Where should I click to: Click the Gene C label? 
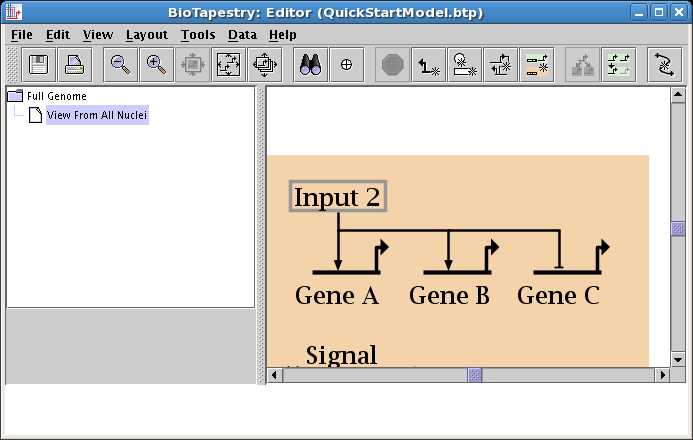[x=558, y=296]
